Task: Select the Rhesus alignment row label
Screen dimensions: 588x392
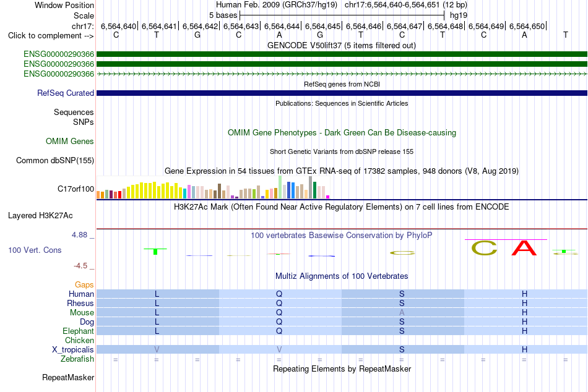Action: tap(80, 303)
